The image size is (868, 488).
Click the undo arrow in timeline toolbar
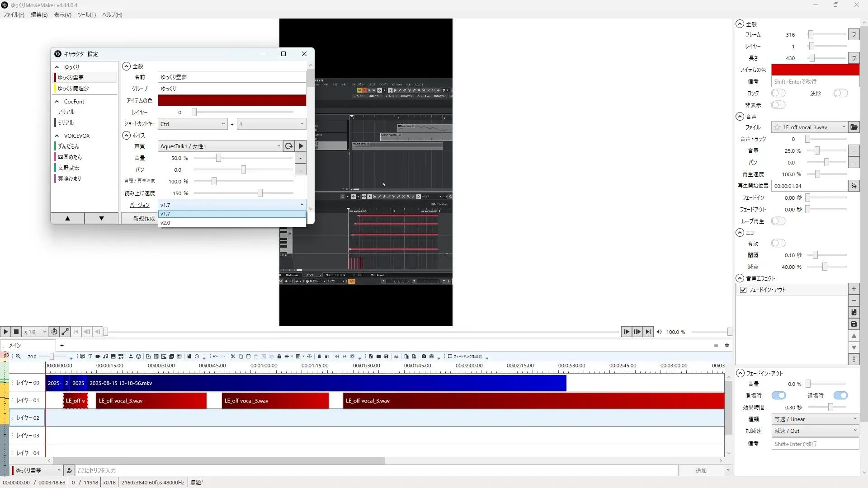pos(216,357)
